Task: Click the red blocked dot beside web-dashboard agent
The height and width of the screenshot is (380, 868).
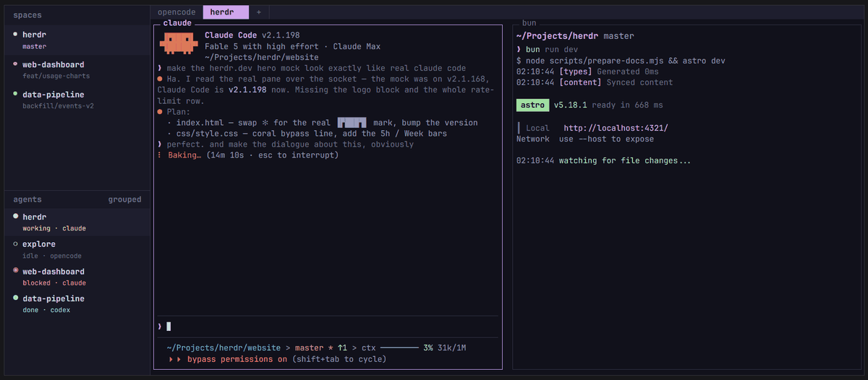Action: pyautogui.click(x=15, y=272)
